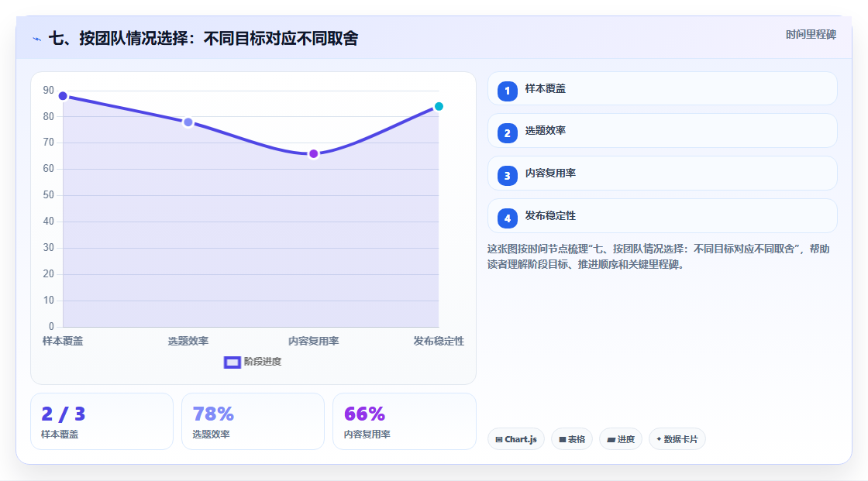Select the 内容复用率 data point on chart
Screen dimensions: 868x481
[x=313, y=154]
